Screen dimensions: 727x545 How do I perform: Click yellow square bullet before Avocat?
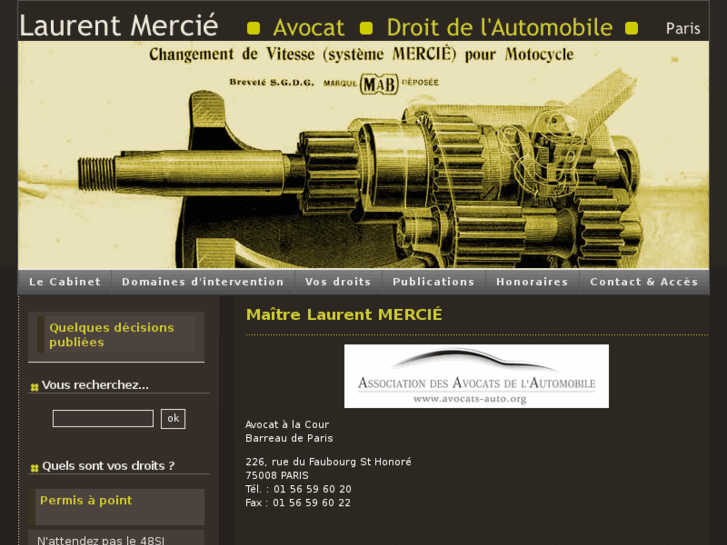click(253, 28)
